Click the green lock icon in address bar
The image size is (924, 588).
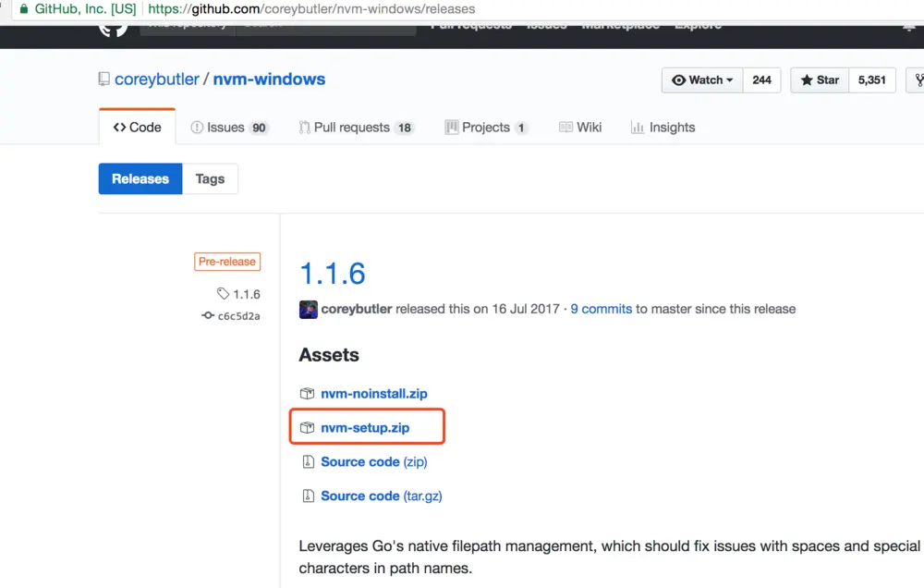pos(24,9)
